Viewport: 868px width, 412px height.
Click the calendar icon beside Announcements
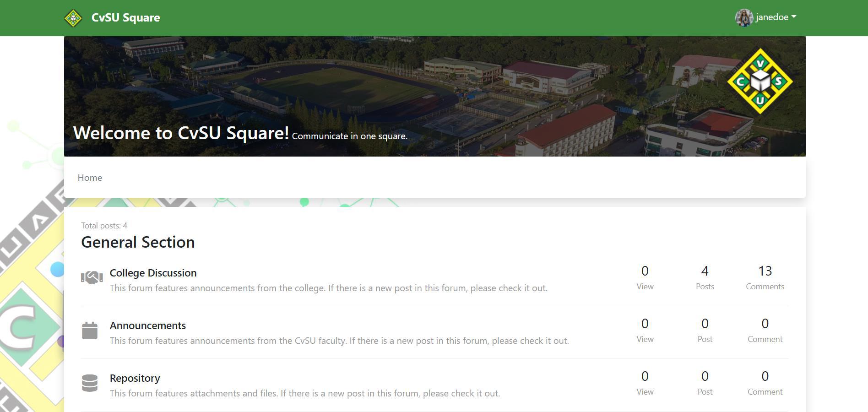[x=90, y=331]
